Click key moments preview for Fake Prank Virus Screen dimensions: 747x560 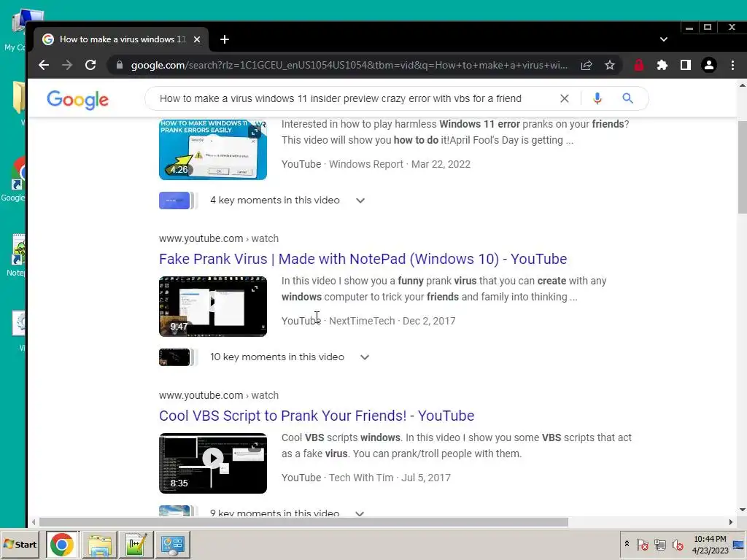178,357
